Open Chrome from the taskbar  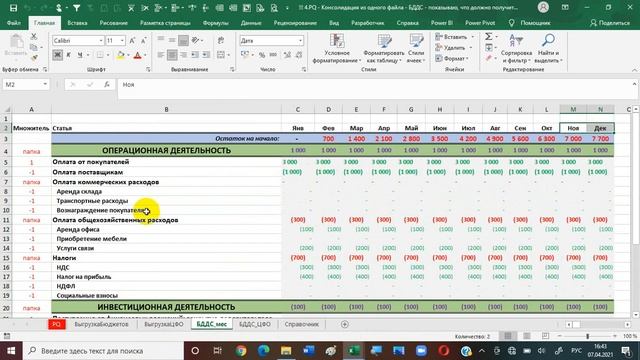pos(241,351)
